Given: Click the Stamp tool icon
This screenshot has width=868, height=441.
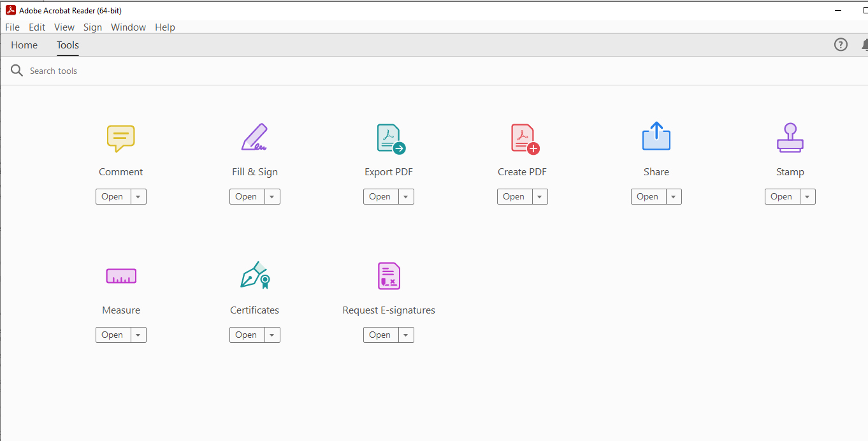Looking at the screenshot, I should point(790,138).
